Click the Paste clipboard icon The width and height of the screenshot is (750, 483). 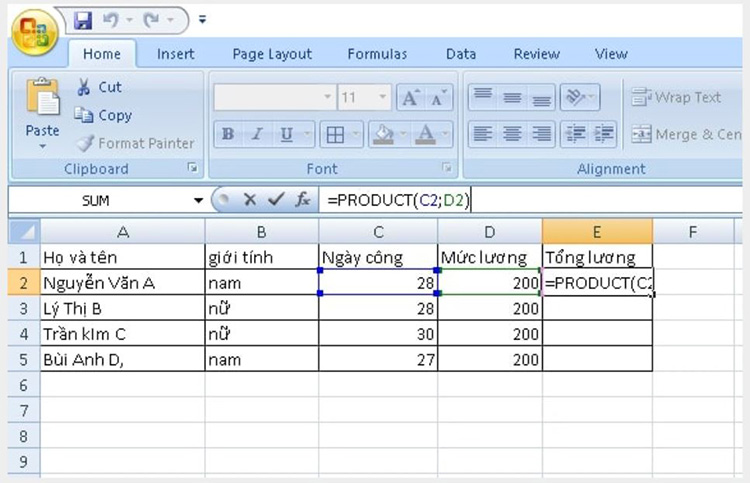[x=43, y=97]
